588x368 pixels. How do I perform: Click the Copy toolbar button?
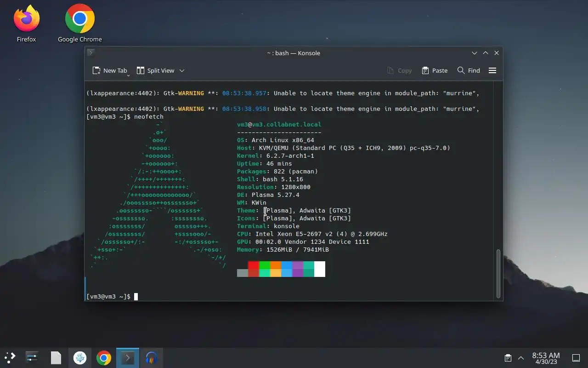[399, 70]
